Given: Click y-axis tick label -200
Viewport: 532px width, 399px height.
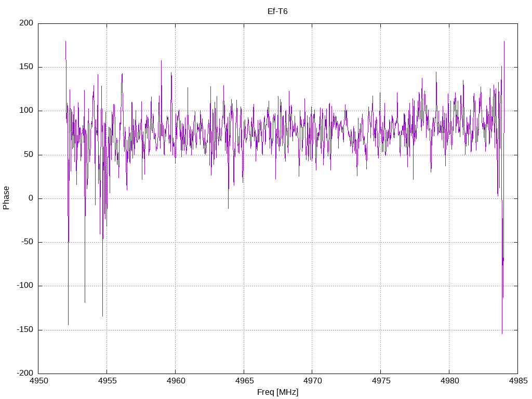Looking at the screenshot, I should pos(25,373).
